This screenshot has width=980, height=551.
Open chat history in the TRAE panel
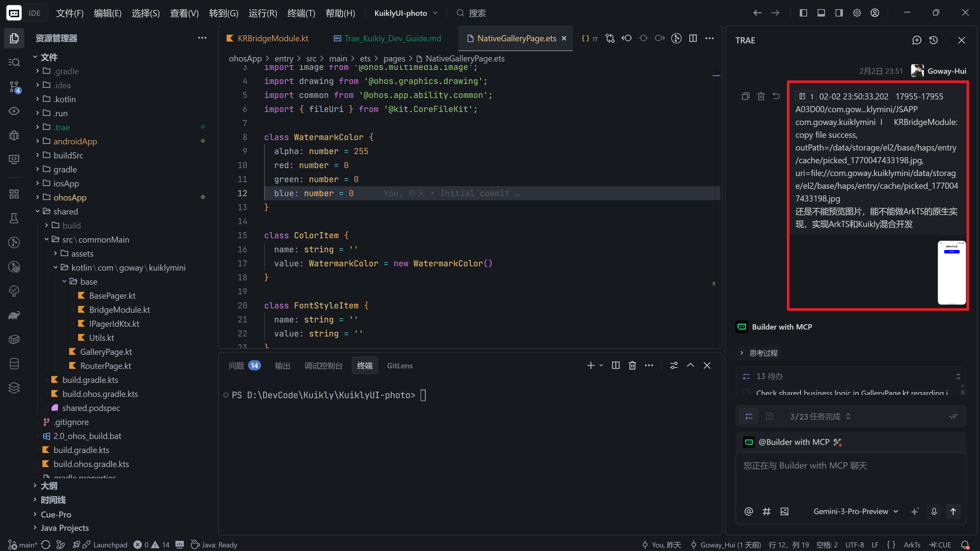(933, 40)
